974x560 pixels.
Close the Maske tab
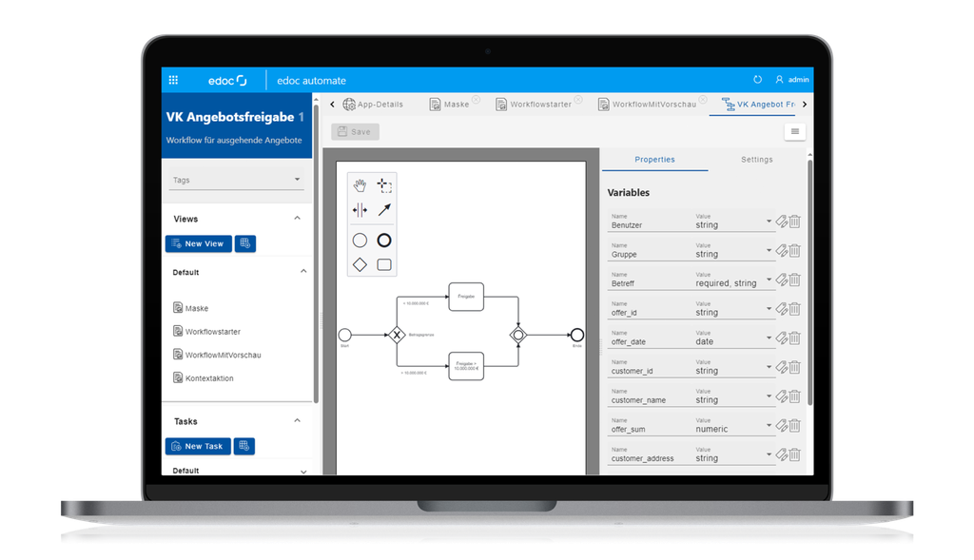point(476,99)
